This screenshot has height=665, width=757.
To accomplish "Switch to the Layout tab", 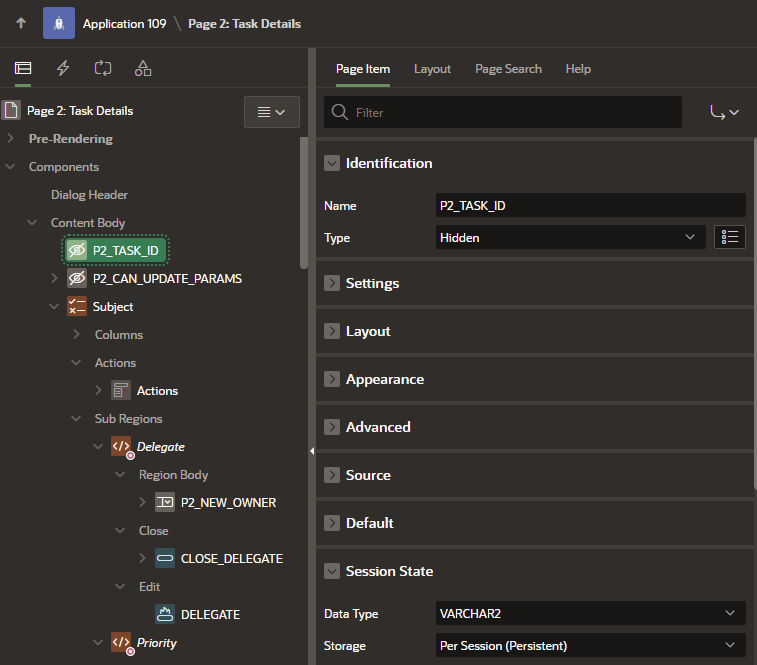I will 432,69.
